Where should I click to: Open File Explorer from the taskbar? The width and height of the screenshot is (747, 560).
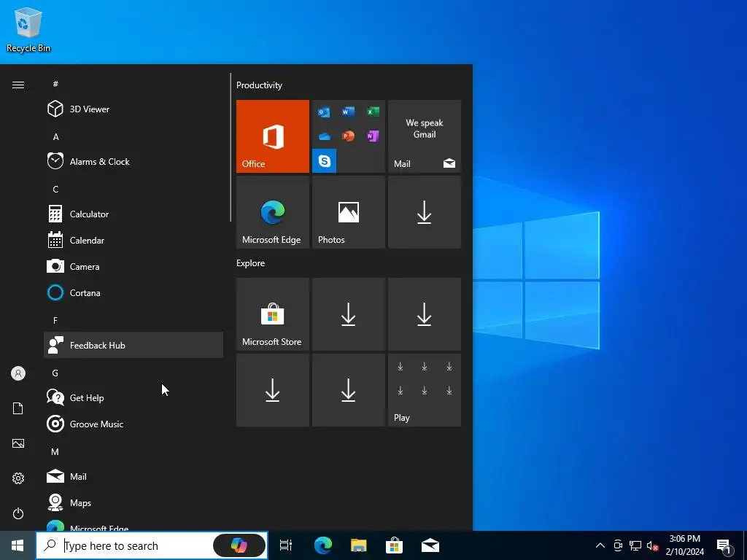click(358, 545)
